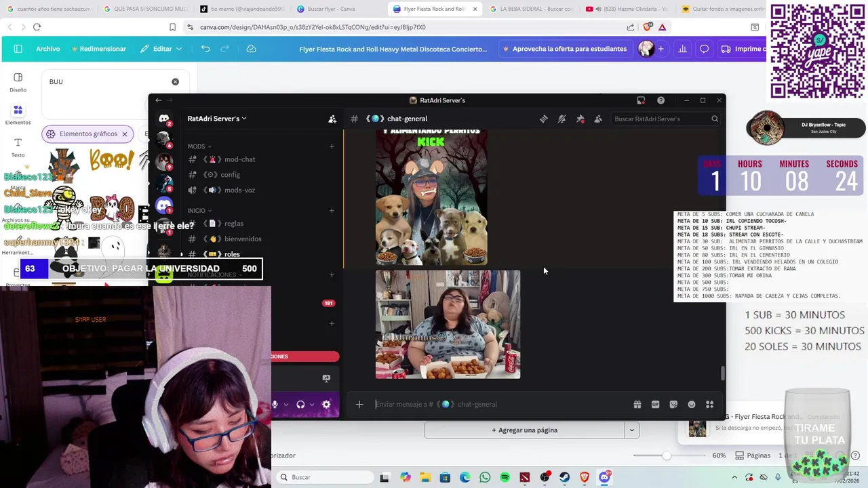
Task: Focus the Enviar mensaje chat-general input
Action: (498, 405)
